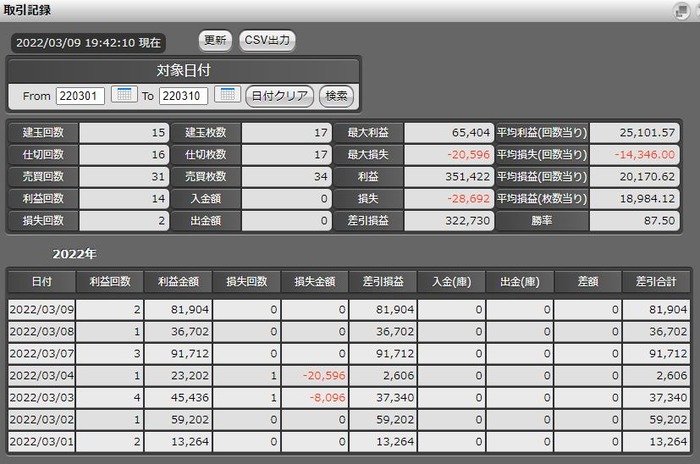
Task: Click the loss amount -20,596 in table row
Action: (x=324, y=376)
